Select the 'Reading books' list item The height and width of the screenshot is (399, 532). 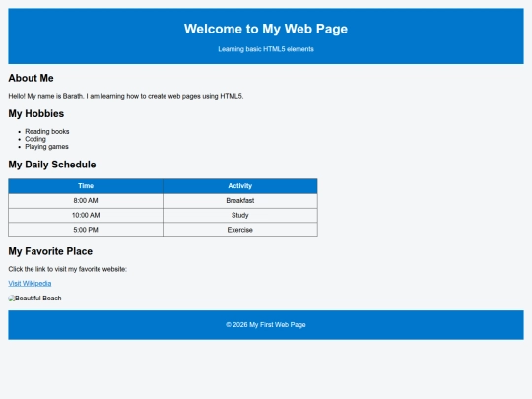tap(47, 131)
